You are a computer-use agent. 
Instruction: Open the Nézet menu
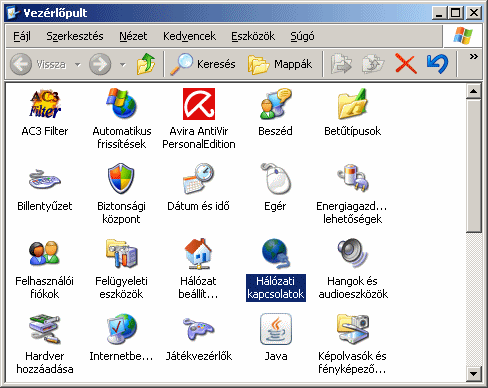tap(133, 36)
